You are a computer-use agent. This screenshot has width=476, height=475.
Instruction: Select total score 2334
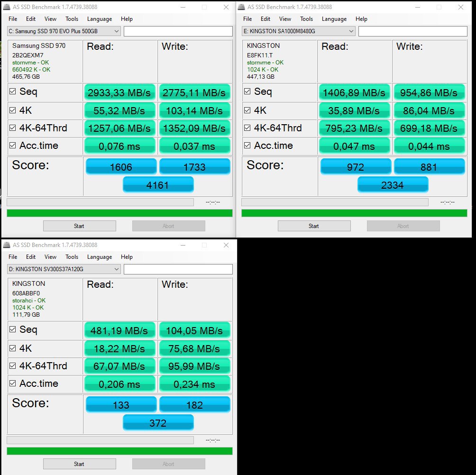pos(393,185)
